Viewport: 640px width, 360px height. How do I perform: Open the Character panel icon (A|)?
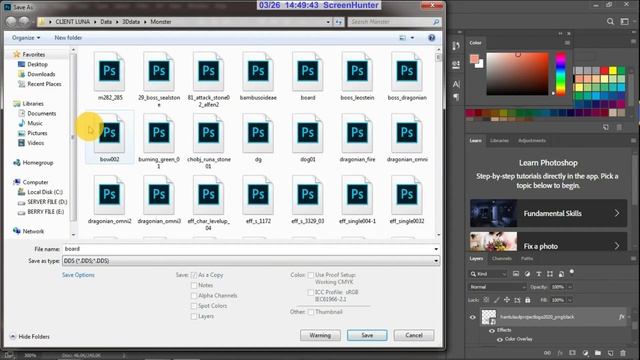point(456,84)
